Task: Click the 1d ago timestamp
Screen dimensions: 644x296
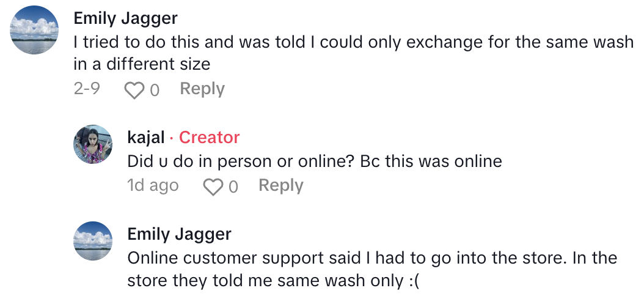Action: pyautogui.click(x=153, y=186)
